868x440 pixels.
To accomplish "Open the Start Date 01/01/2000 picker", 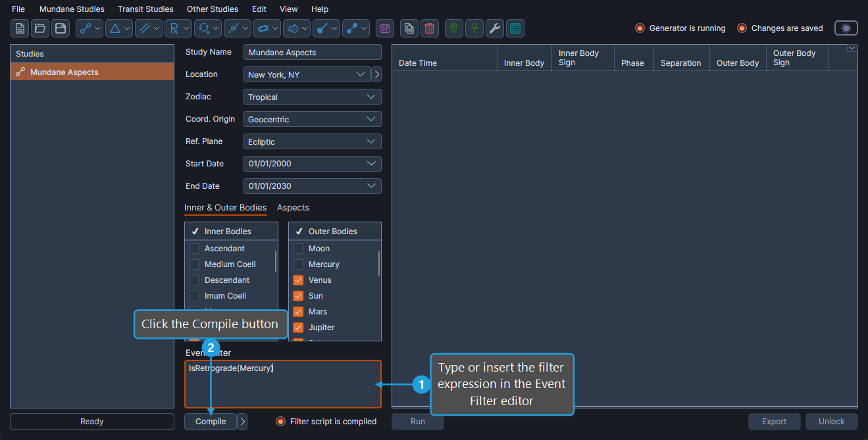I will [x=313, y=164].
